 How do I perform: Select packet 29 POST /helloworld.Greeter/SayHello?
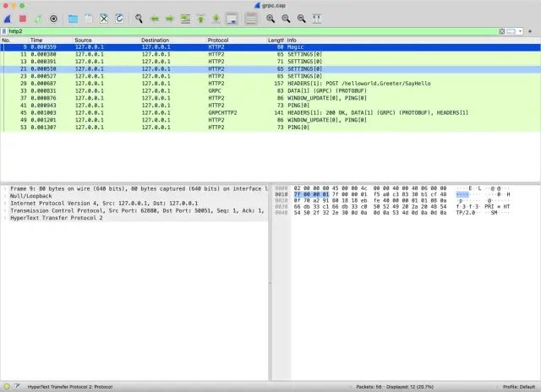[270, 84]
